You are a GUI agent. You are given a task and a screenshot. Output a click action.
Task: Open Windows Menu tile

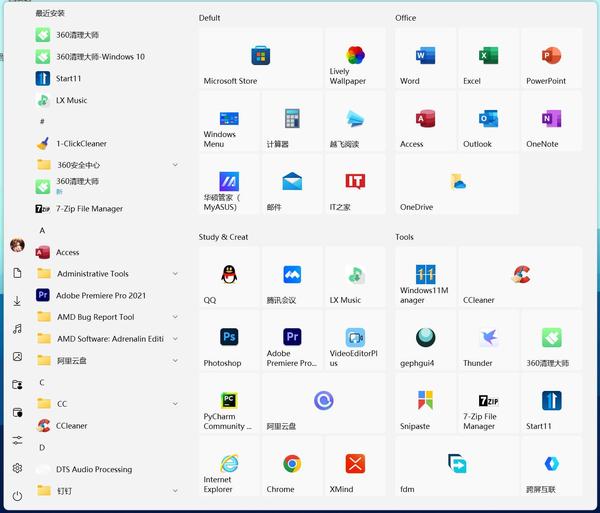coord(229,122)
